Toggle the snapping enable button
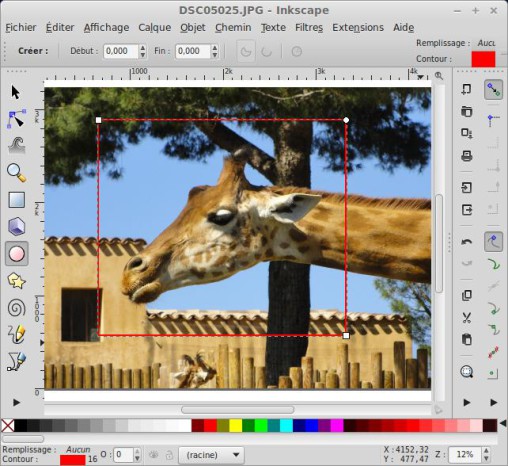Image resolution: width=508 pixels, height=466 pixels. pos(493,90)
